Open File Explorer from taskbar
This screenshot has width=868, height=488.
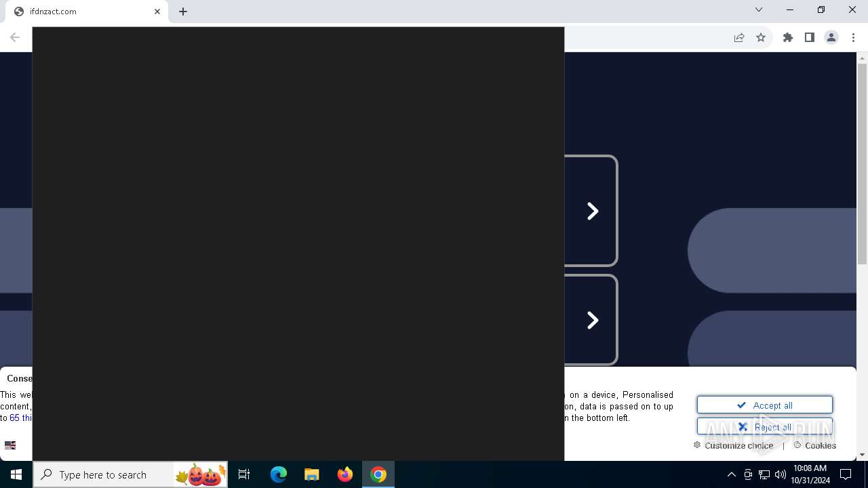tap(311, 474)
